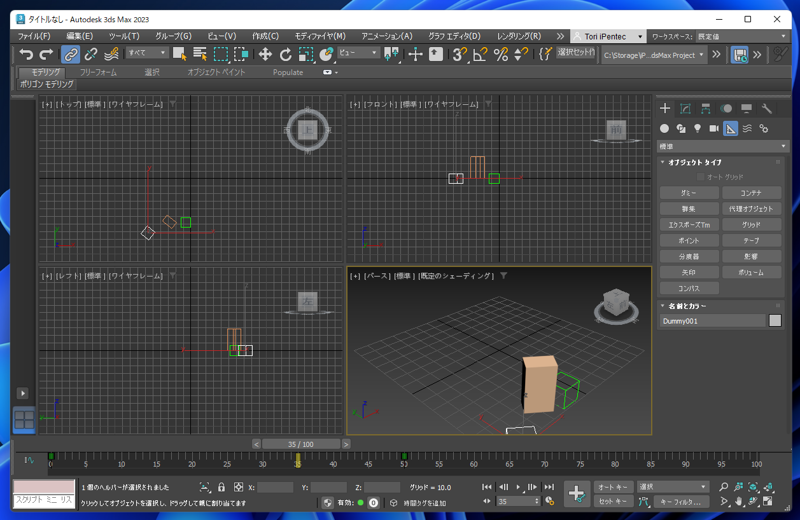Toggle the Angle Snap button
800x520 pixels.
point(480,54)
